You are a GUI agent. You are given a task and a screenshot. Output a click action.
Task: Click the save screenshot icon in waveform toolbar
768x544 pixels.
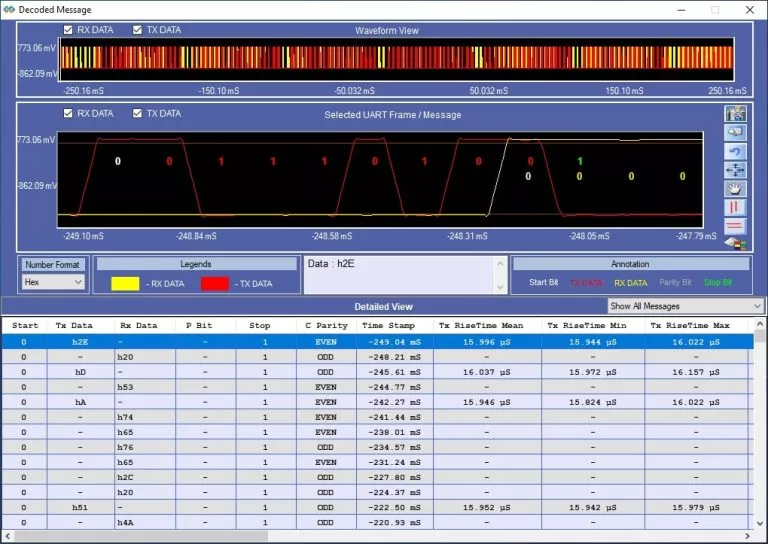736,115
